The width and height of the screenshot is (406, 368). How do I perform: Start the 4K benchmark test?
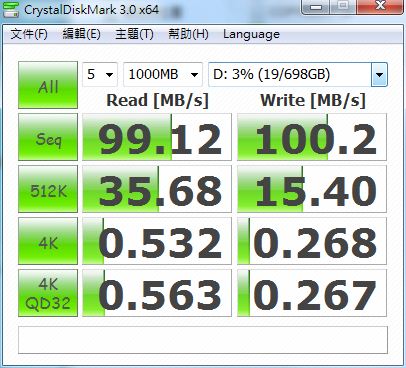pyautogui.click(x=48, y=241)
